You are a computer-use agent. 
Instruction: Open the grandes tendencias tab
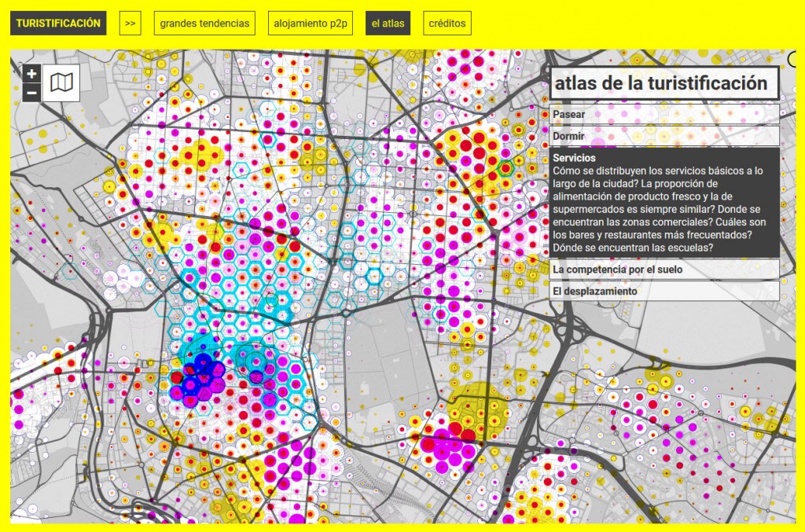coord(204,24)
